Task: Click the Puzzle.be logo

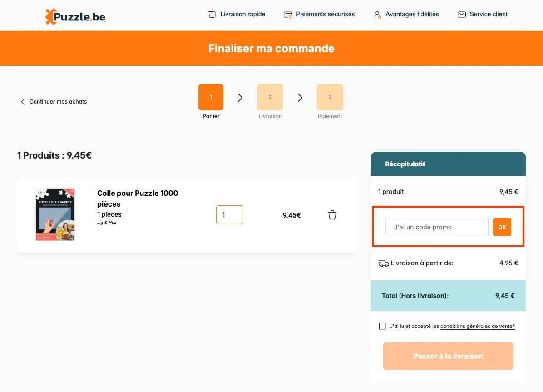Action: 74,15
